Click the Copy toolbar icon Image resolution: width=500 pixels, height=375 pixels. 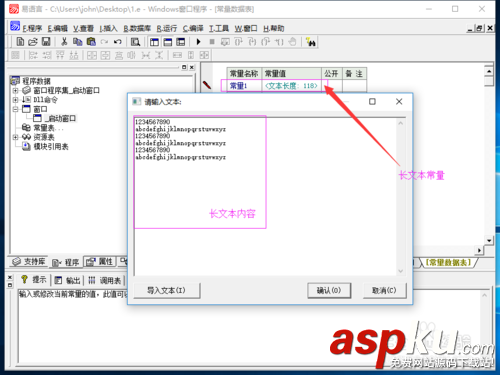click(78, 42)
